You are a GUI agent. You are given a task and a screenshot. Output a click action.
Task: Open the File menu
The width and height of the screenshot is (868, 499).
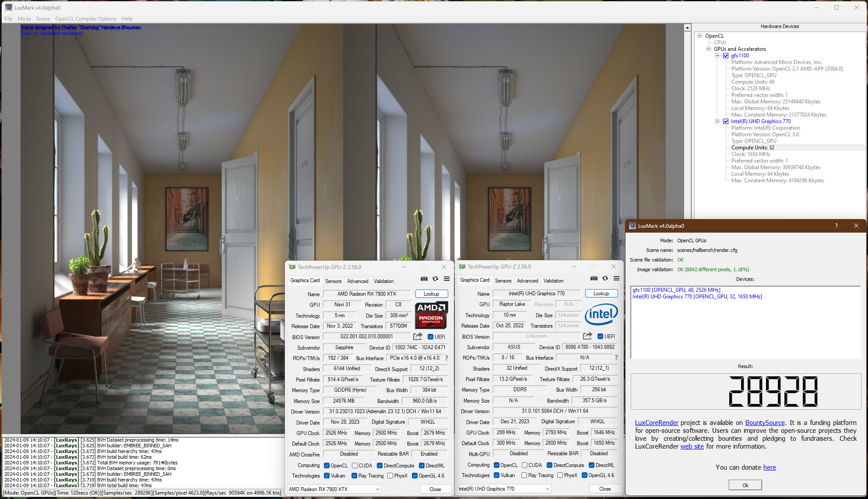8,19
